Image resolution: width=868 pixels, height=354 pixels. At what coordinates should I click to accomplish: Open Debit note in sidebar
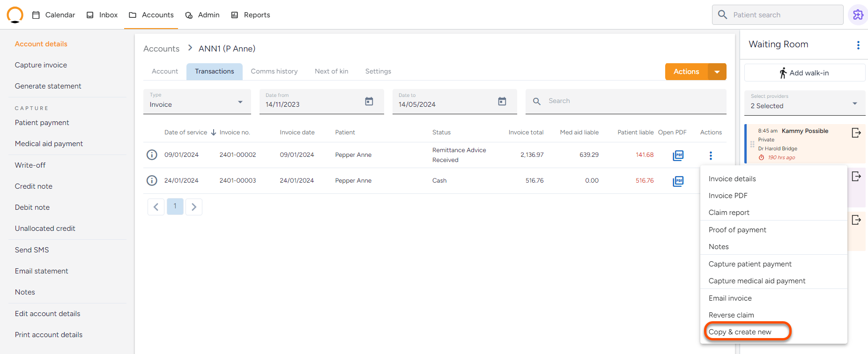point(32,207)
